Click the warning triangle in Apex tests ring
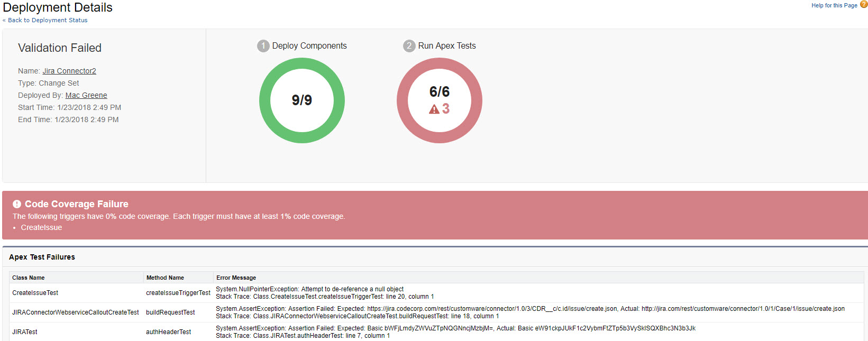Viewport: 868px width, 341px height. click(434, 109)
